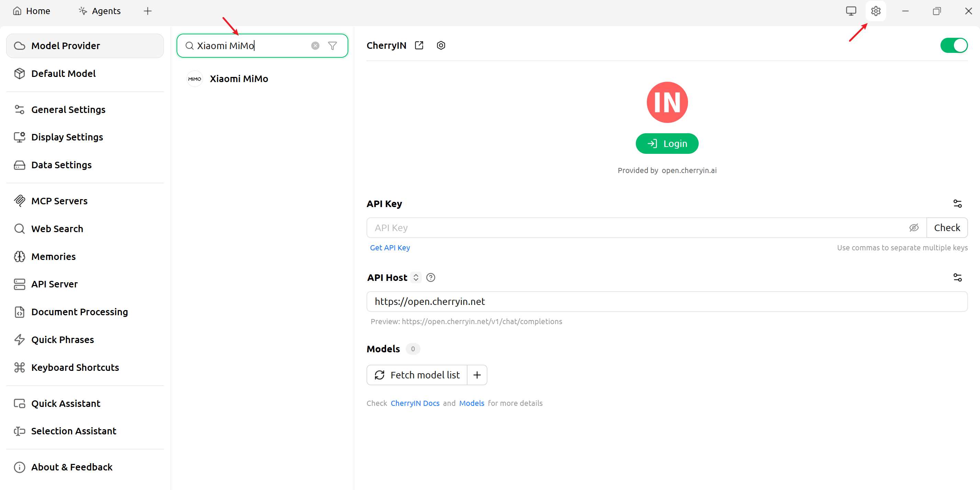This screenshot has width=980, height=490.
Task: Open Quick Phrases settings
Action: click(85, 340)
